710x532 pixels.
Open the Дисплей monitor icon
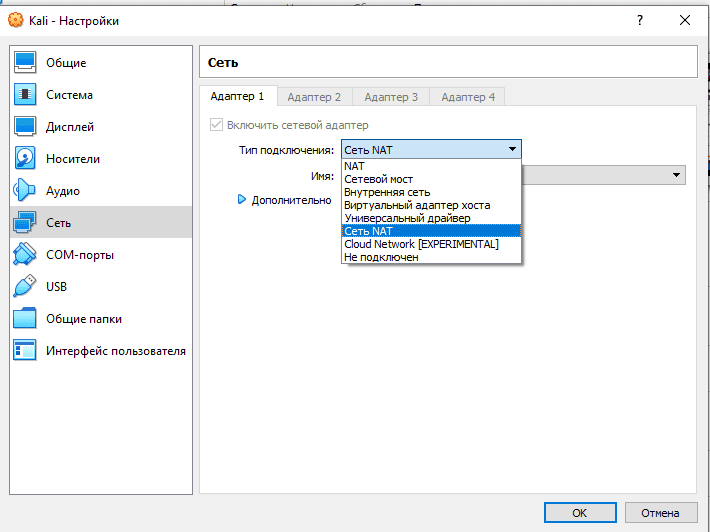point(26,127)
